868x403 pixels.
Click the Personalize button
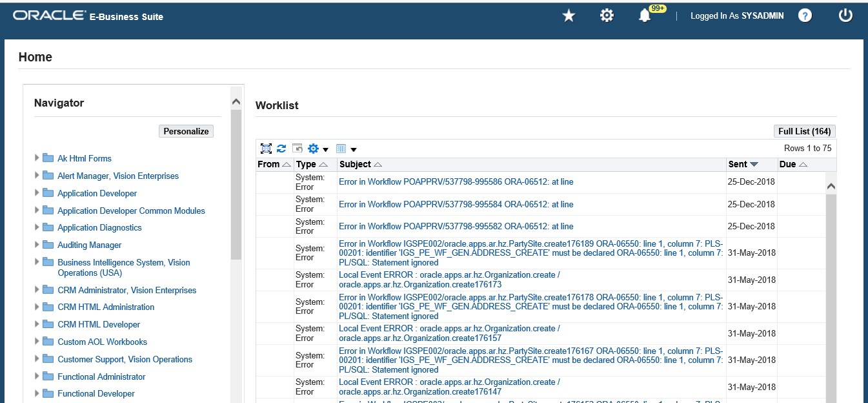pos(186,131)
